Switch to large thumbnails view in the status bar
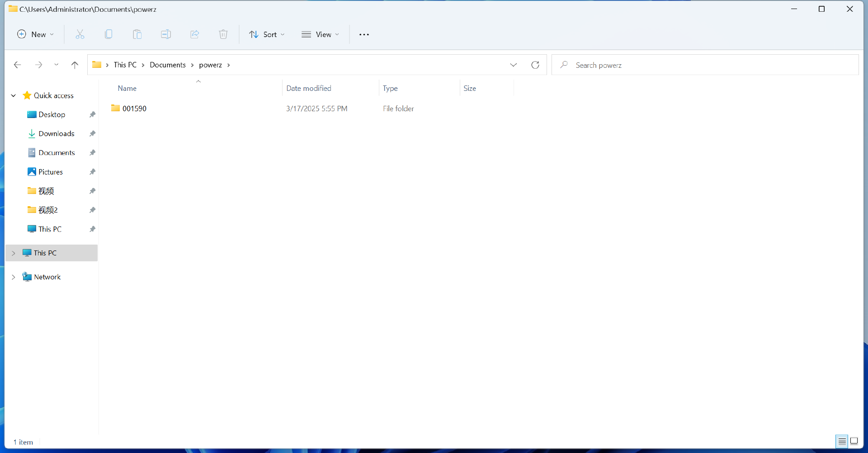 [854, 441]
